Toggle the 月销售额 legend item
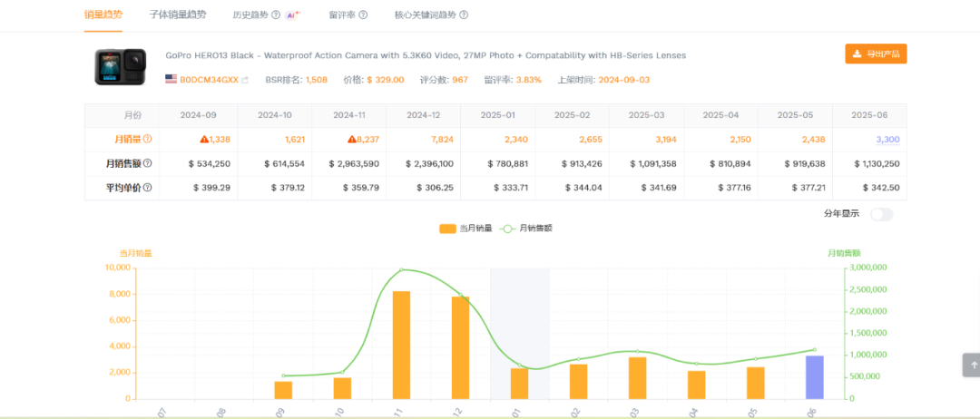This screenshot has width=980, height=419. click(x=525, y=229)
